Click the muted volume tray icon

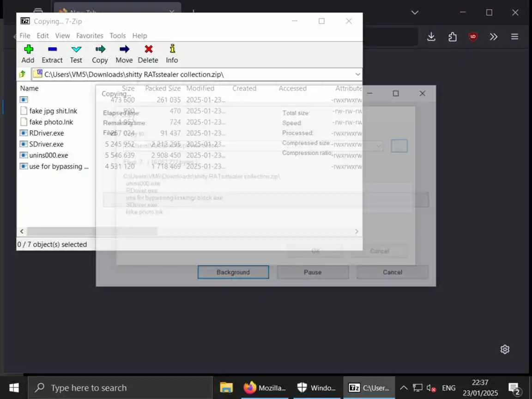[431, 388]
